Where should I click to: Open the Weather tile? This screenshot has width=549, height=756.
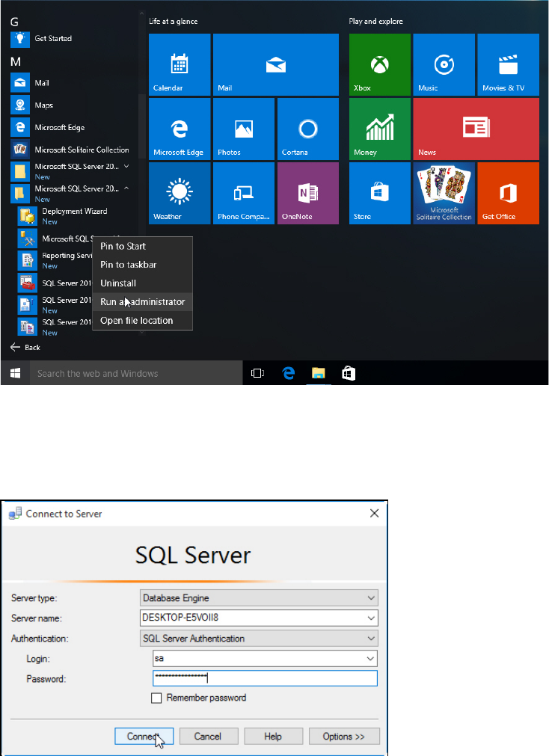(180, 193)
